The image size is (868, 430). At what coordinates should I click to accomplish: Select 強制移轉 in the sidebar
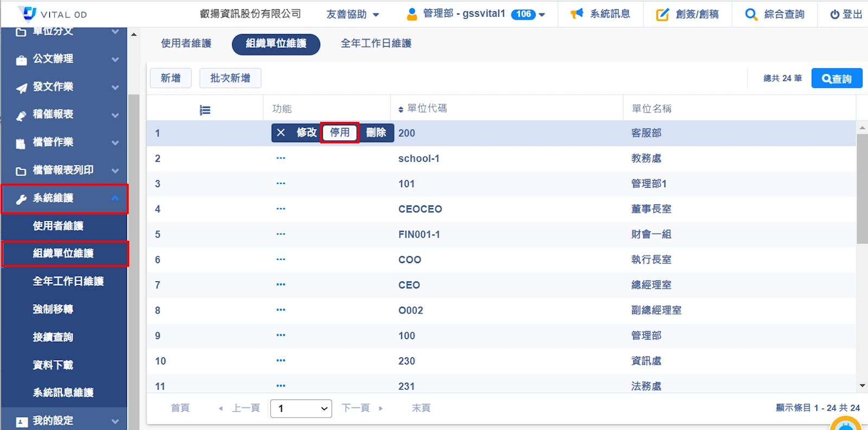click(x=53, y=309)
